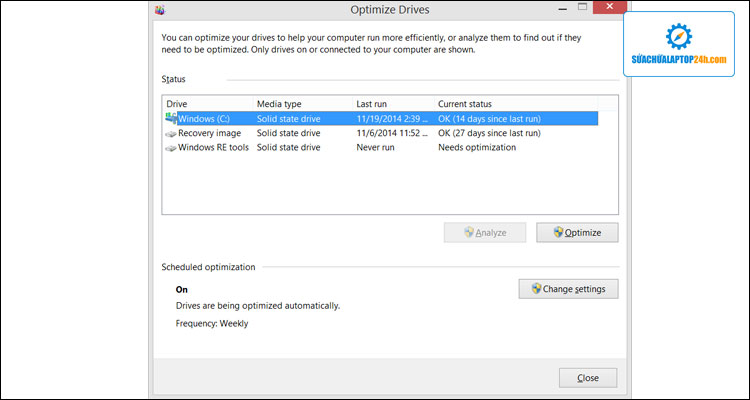The image size is (750, 400).
Task: Click the Current status column header
Action: tap(464, 104)
